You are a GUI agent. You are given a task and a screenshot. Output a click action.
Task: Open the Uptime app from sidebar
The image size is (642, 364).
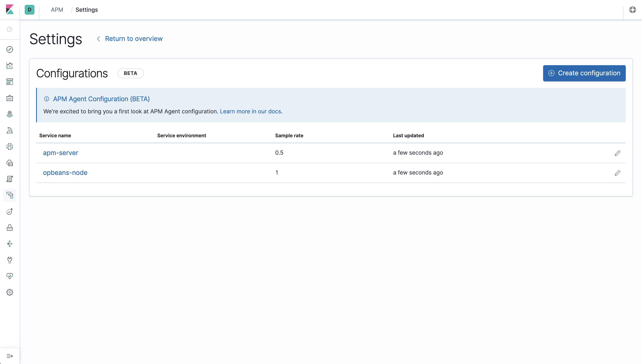(10, 211)
